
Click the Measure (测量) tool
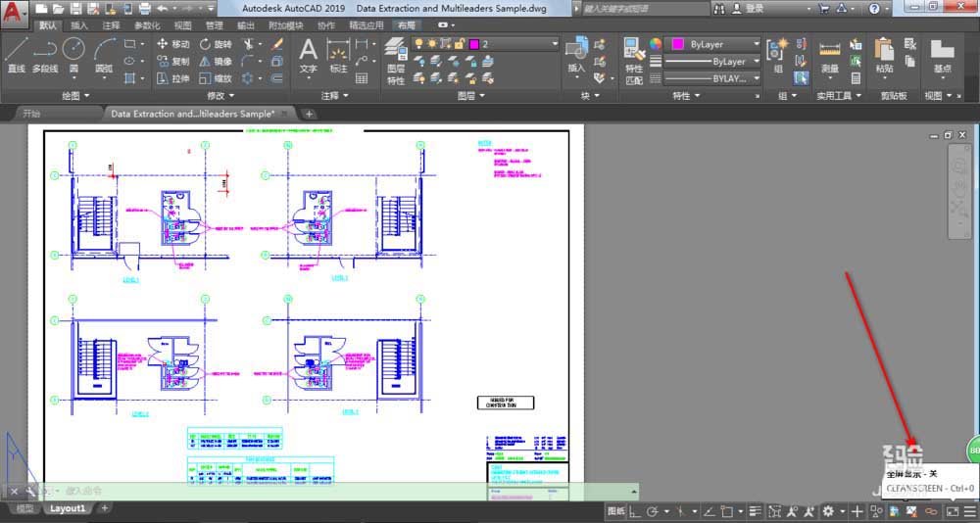click(x=830, y=56)
